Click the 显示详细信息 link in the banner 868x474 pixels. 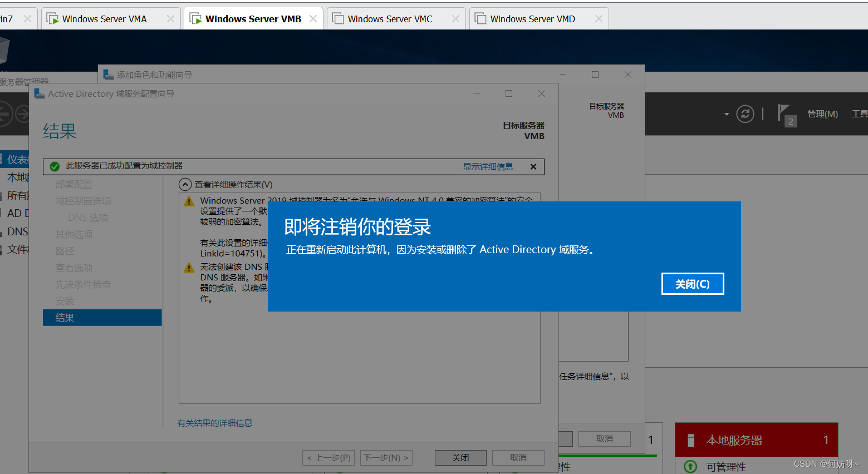pos(488,166)
